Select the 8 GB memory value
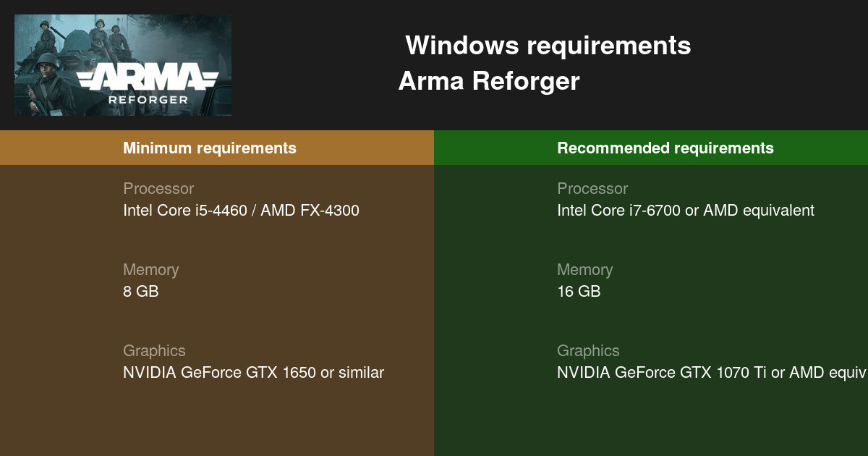 point(140,292)
